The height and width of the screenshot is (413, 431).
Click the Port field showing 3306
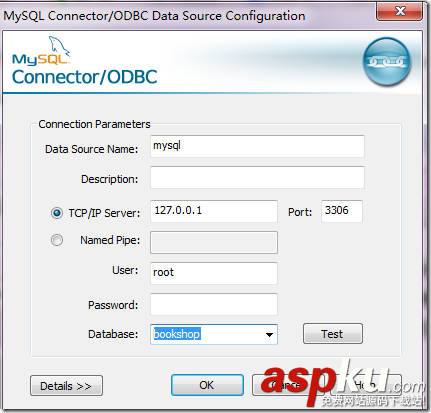click(342, 211)
